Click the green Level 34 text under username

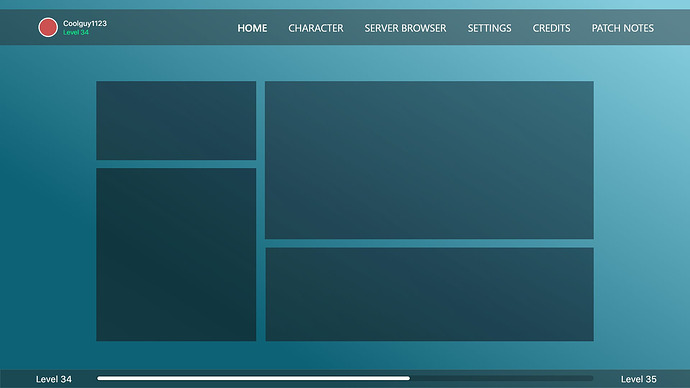point(76,33)
